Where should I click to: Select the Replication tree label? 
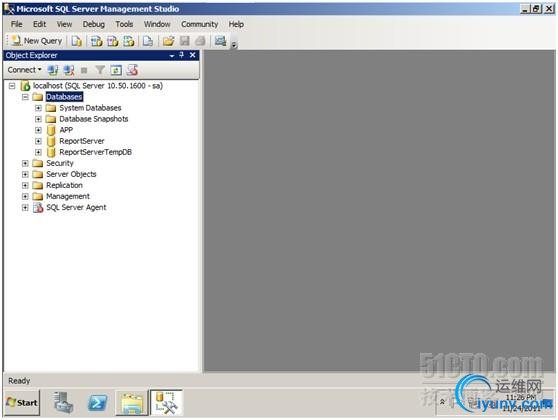pyautogui.click(x=64, y=185)
